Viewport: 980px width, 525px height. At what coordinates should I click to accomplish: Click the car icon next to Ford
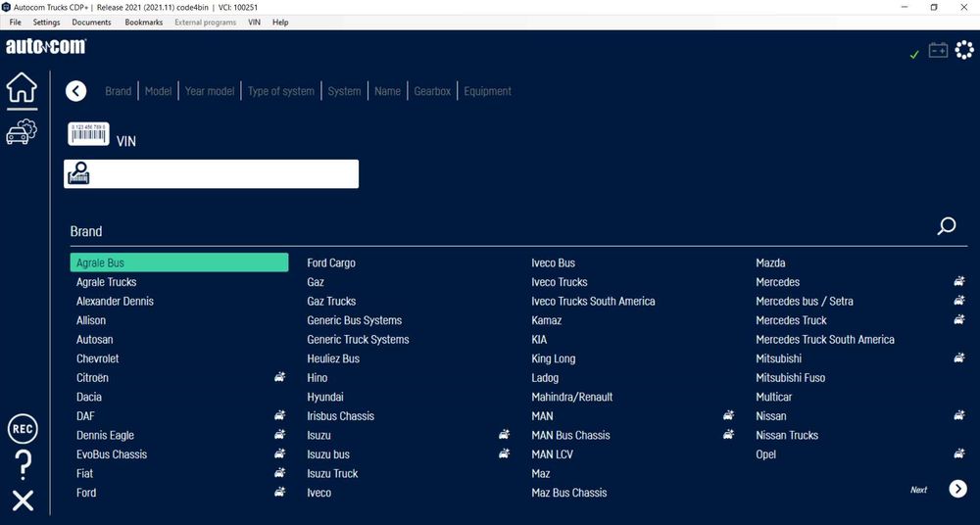click(x=280, y=492)
